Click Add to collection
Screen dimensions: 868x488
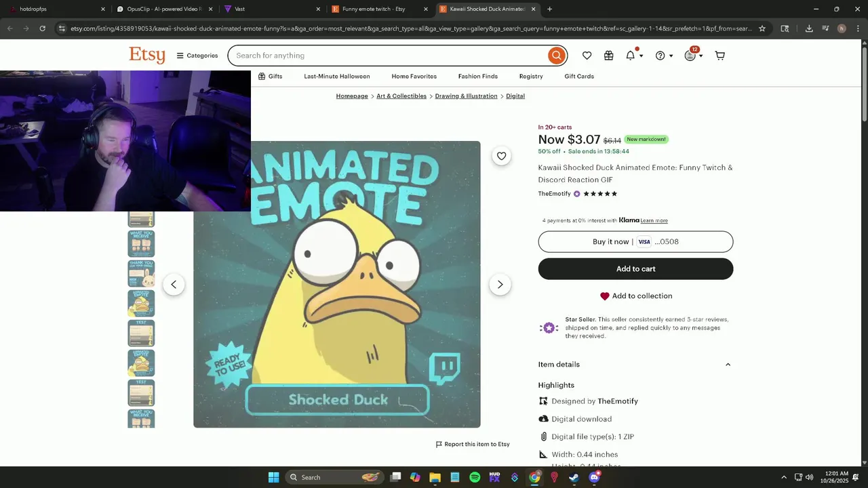635,296
